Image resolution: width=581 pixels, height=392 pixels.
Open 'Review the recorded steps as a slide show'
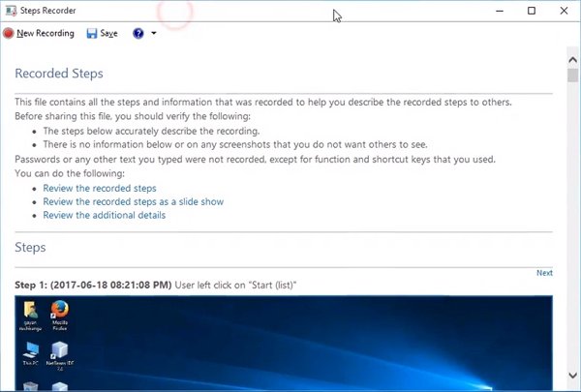tap(134, 201)
